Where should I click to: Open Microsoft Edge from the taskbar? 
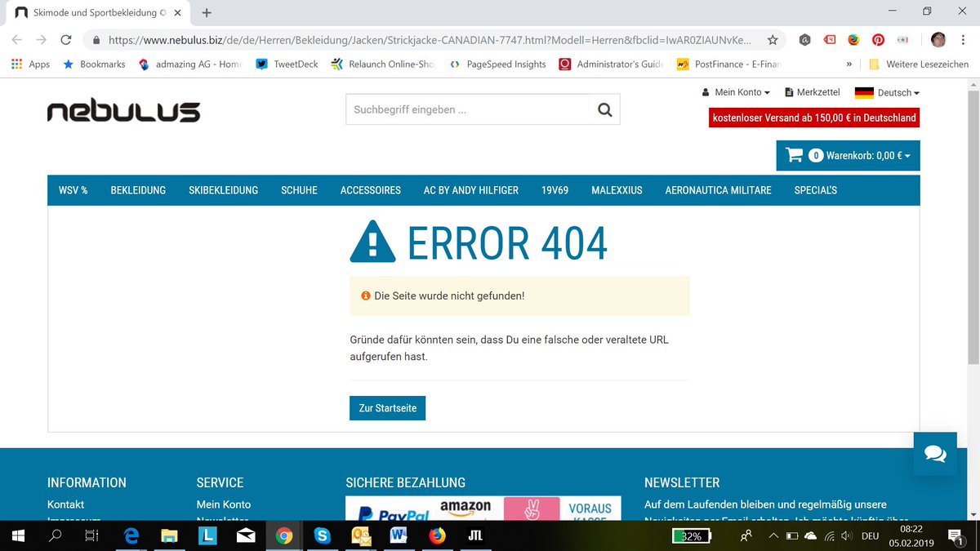click(x=131, y=535)
